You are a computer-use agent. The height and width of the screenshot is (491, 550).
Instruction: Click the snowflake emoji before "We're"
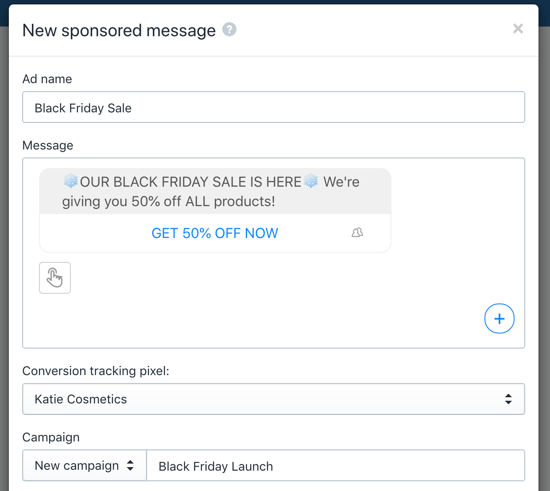coord(311,181)
